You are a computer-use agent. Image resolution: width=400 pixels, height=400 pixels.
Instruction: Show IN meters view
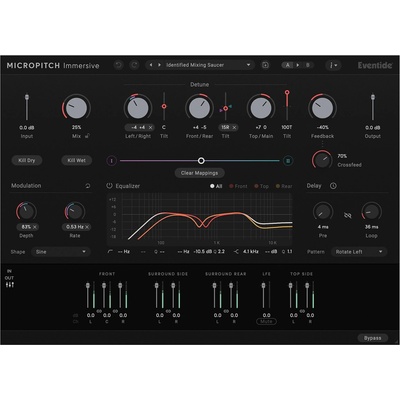(x=9, y=271)
